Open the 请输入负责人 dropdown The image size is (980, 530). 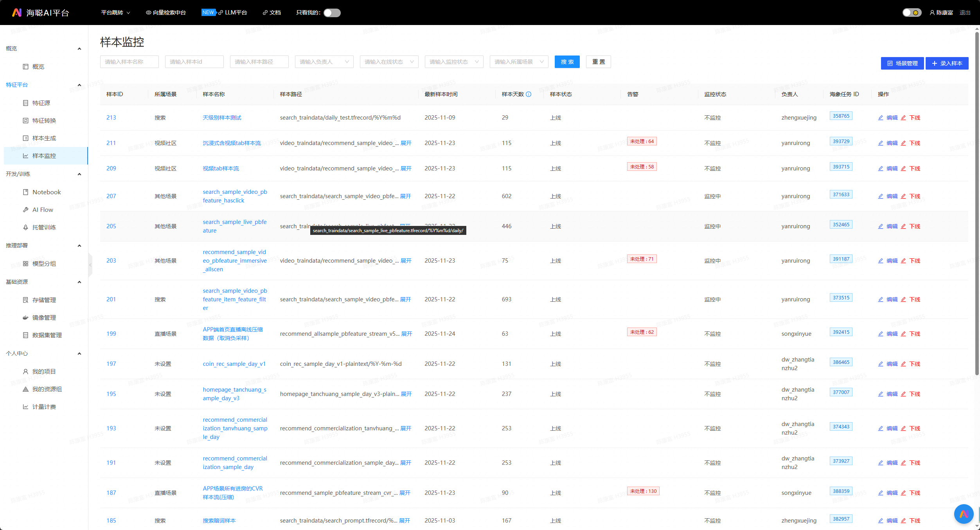324,62
